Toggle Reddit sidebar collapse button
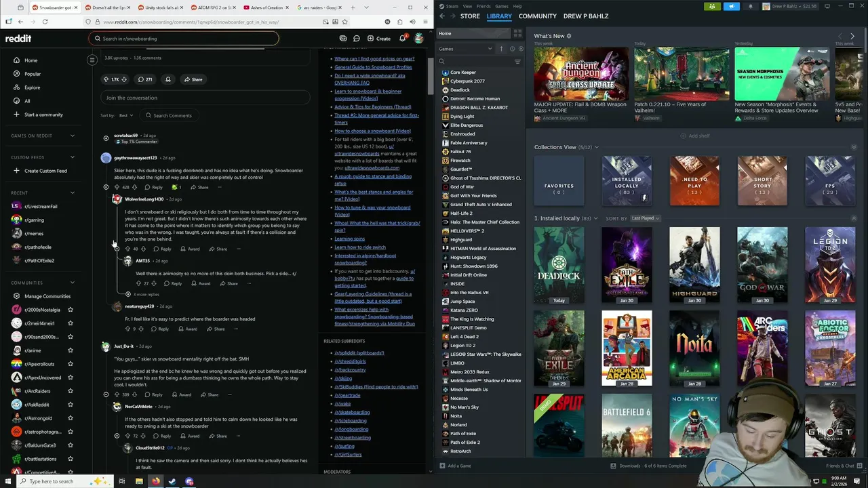868x488 pixels. 92,60
